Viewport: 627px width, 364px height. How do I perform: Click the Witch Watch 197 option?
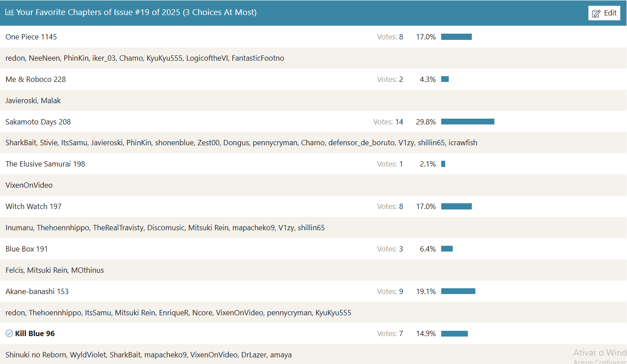click(34, 206)
